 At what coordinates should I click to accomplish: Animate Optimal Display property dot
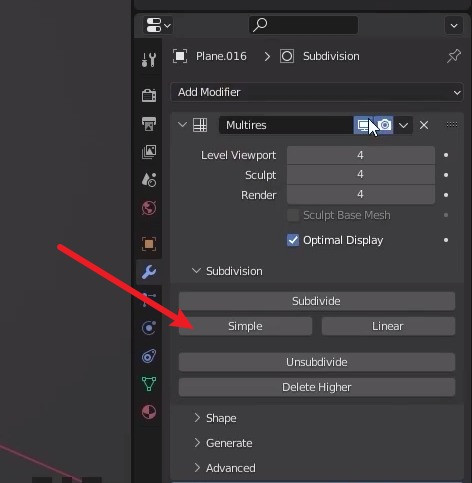446,240
